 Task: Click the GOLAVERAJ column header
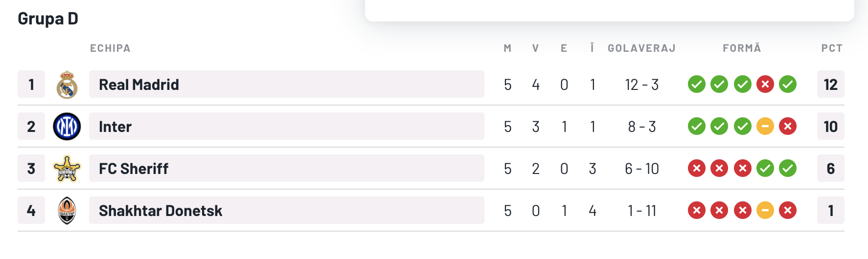642,48
